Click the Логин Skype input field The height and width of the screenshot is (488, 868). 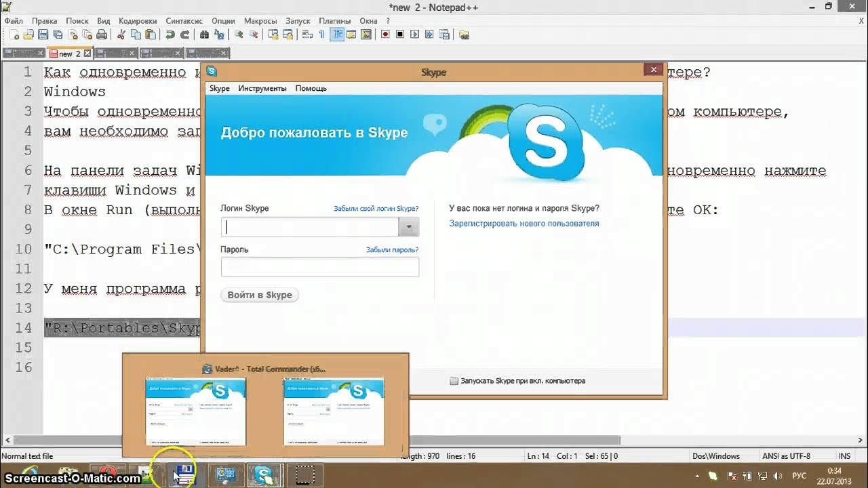click(x=311, y=226)
